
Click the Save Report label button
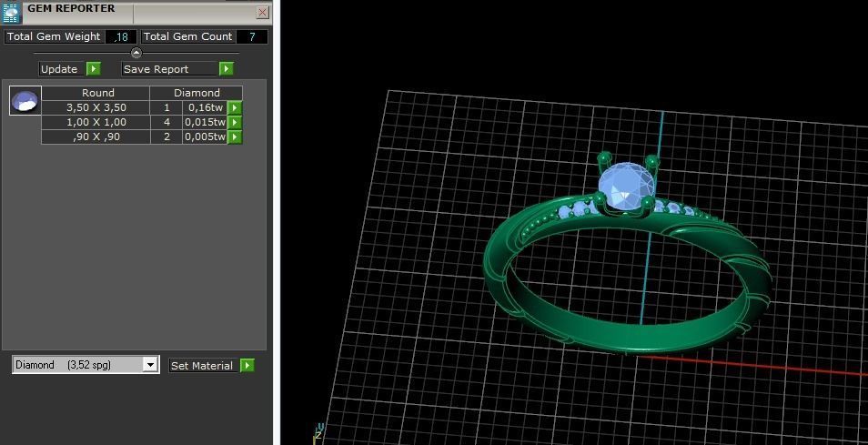[x=169, y=69]
